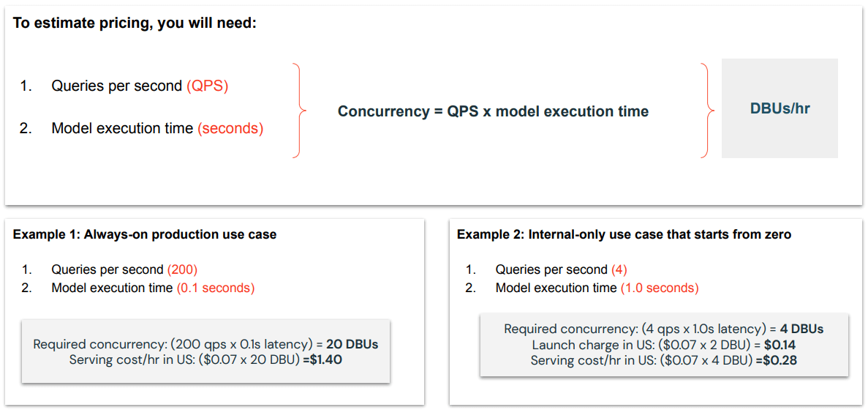Click the red brace beside DBUs/hr box
This screenshot has width=868, height=410.
point(706,111)
